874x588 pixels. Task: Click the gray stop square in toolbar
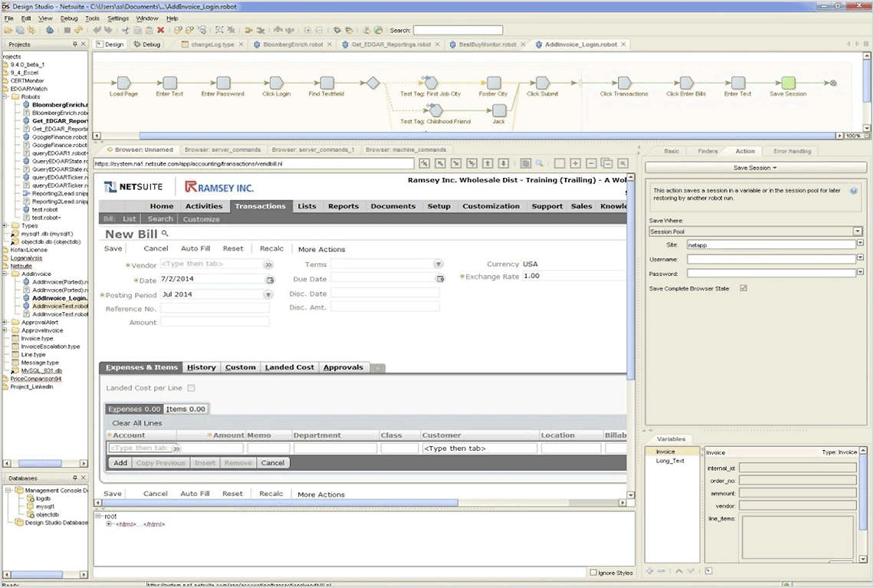(x=67, y=30)
